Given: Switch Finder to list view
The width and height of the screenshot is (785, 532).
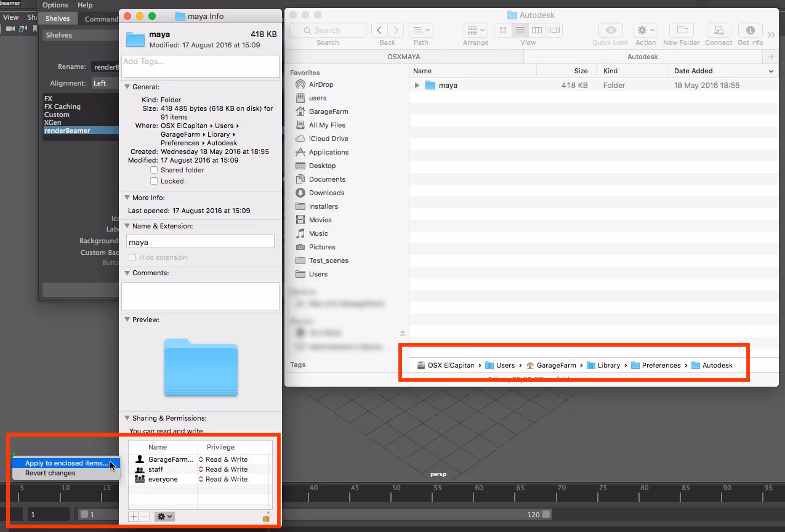Looking at the screenshot, I should (520, 30).
